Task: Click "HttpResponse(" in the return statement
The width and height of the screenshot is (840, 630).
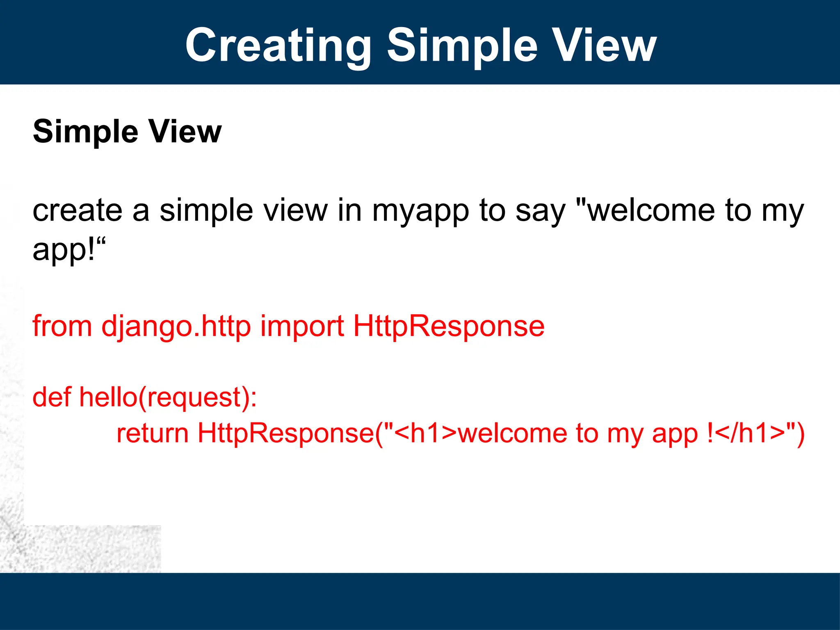Action: pyautogui.click(x=290, y=433)
